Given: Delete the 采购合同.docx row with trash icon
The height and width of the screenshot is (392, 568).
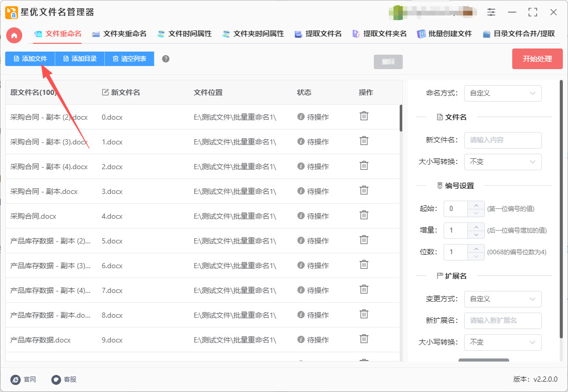Looking at the screenshot, I should (x=364, y=215).
